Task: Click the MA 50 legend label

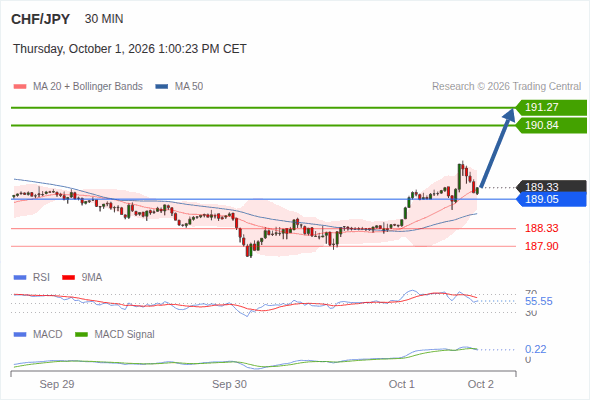Action: coord(189,87)
